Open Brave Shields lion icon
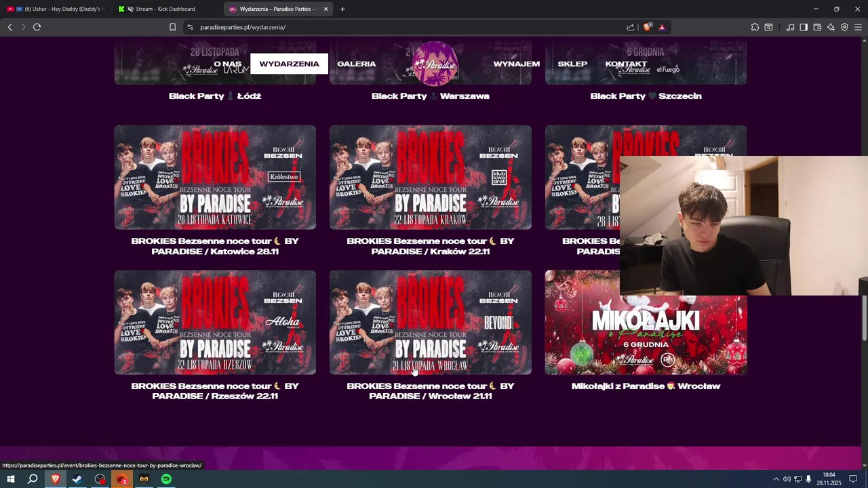Screen dimensions: 868x488 point(648,27)
